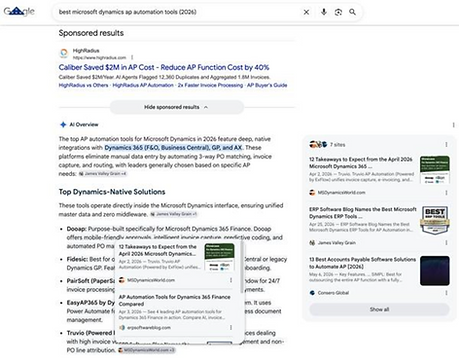Open AP Automation Tools for Dynamics 365 Finance Compared
Image resolution: width=459 pixels, height=361 pixels.
coord(174,300)
